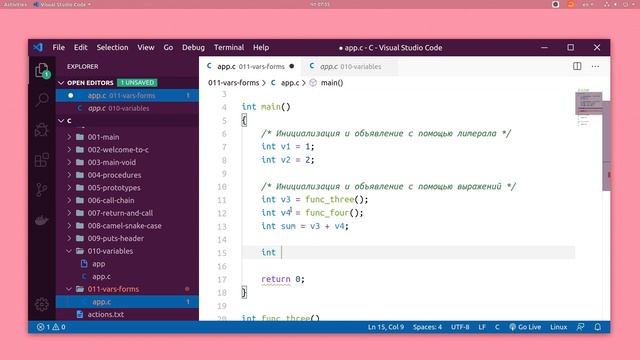Open app.c 010-variables in Open Editors
Screen dimensions: 640x360
pos(127,108)
